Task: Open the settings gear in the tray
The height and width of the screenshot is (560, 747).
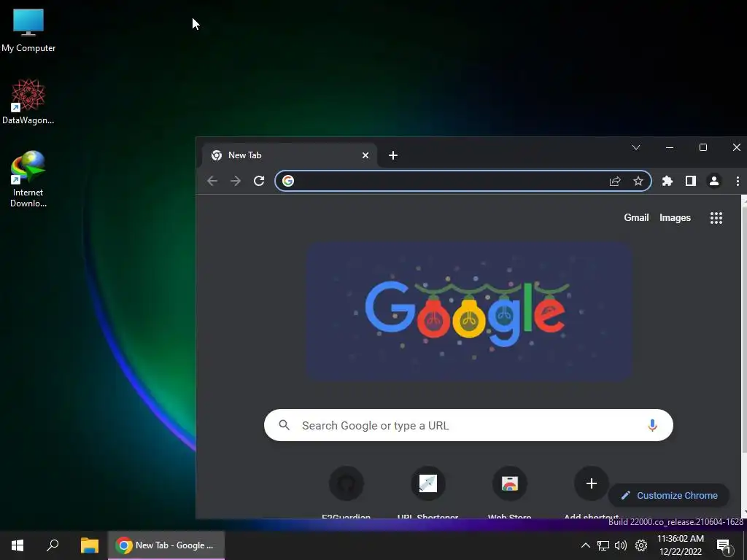Action: point(641,545)
